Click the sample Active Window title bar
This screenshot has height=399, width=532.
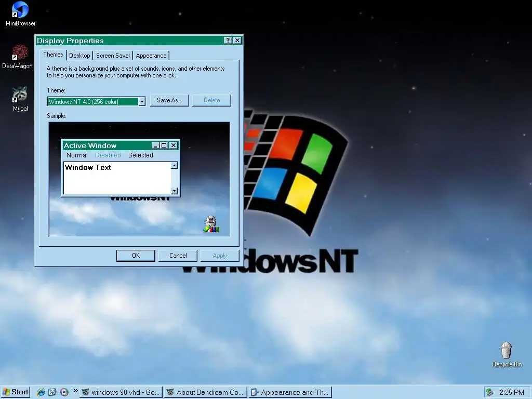(x=121, y=145)
